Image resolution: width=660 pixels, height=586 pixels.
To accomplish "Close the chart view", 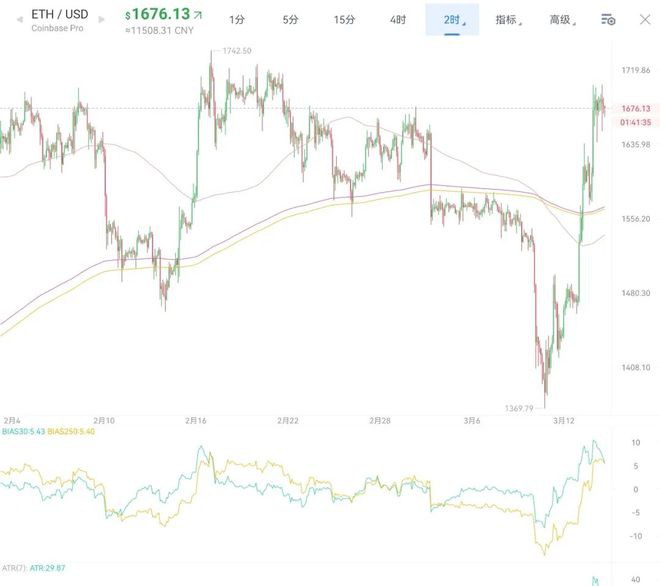I will [x=643, y=19].
